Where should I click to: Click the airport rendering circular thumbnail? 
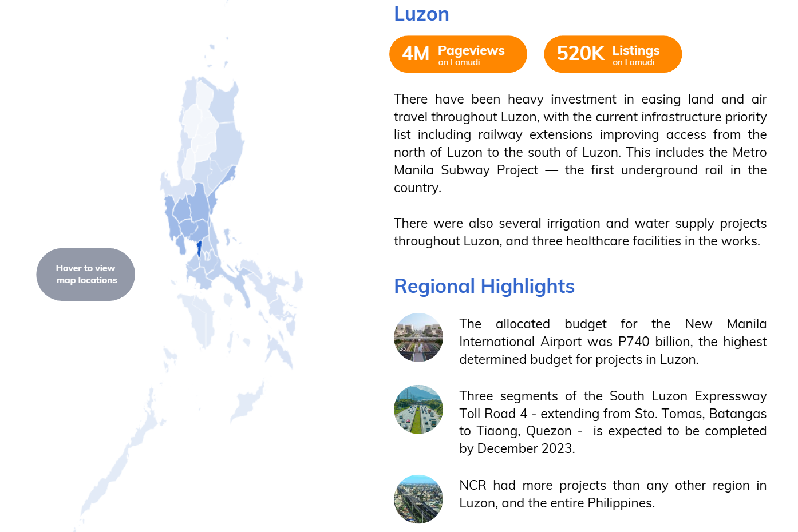click(418, 338)
